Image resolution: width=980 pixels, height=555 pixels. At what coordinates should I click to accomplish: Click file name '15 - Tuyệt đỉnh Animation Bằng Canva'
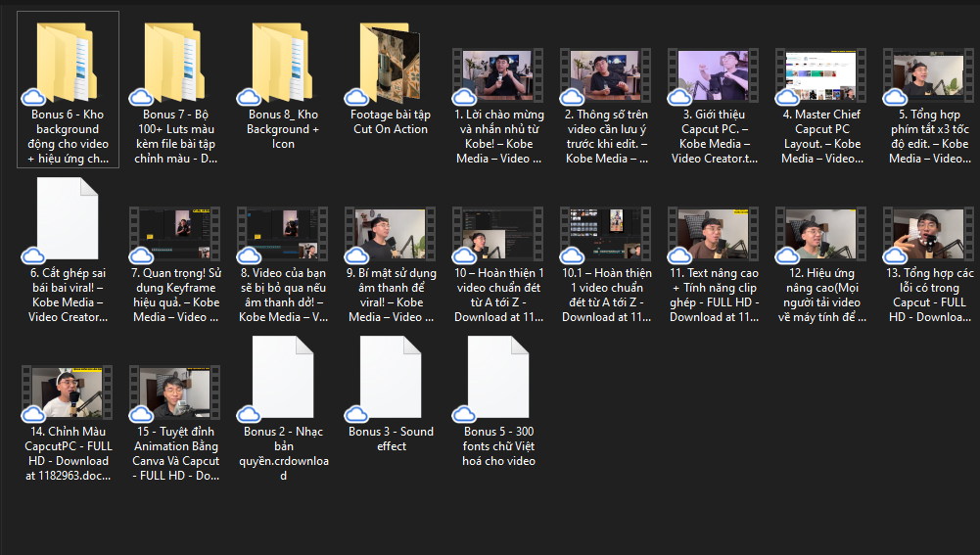(x=175, y=453)
